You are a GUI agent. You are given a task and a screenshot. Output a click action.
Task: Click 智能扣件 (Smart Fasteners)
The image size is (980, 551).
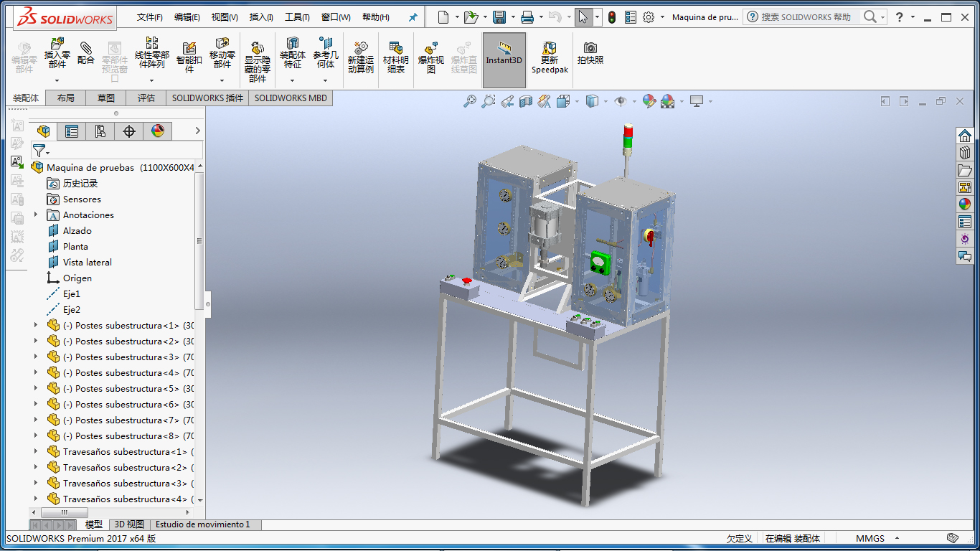[x=189, y=57]
